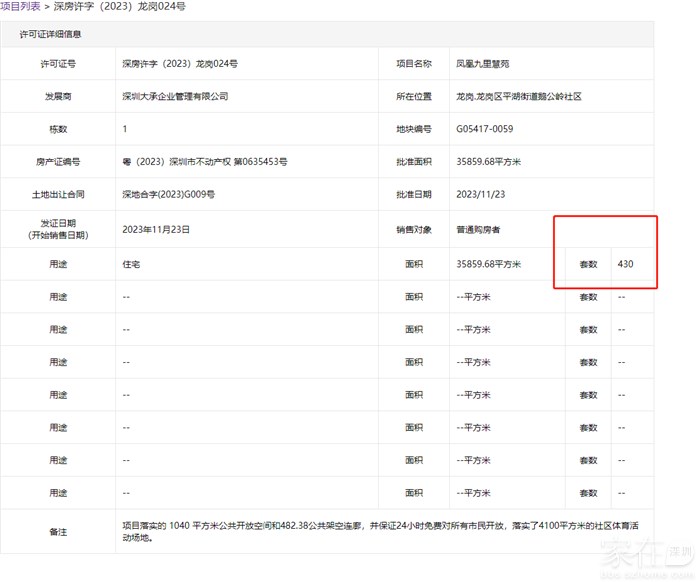Click the 套数 label beside 430
Image resolution: width=700 pixels, height=582 pixels.
(x=588, y=264)
